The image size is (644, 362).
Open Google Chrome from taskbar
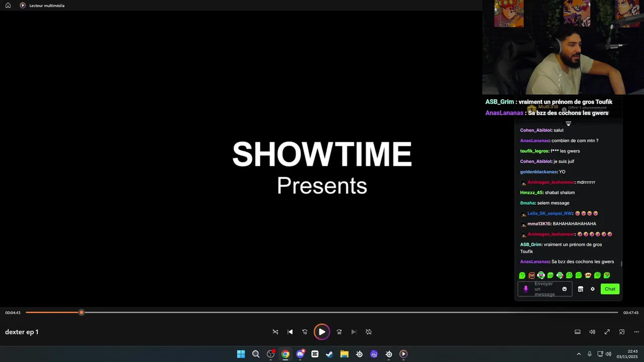tap(285, 354)
